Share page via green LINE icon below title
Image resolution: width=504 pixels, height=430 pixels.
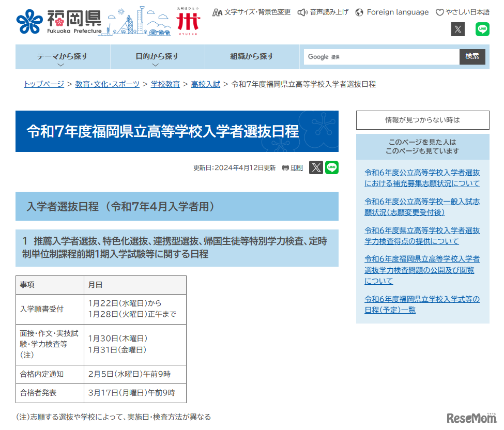(332, 167)
